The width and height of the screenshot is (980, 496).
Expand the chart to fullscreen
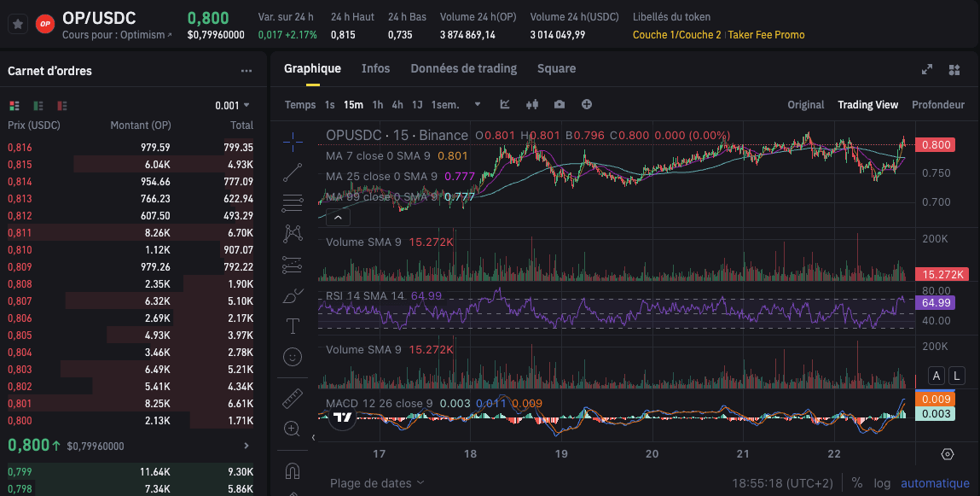pos(927,69)
